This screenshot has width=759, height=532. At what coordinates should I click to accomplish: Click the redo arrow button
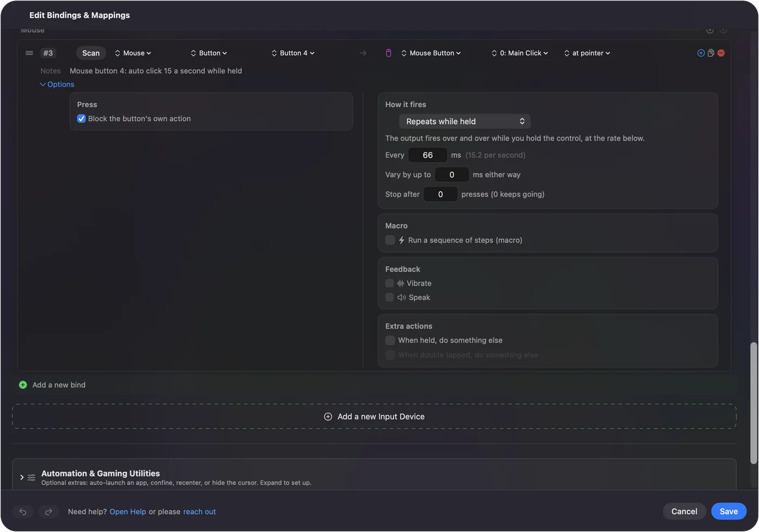[48, 512]
